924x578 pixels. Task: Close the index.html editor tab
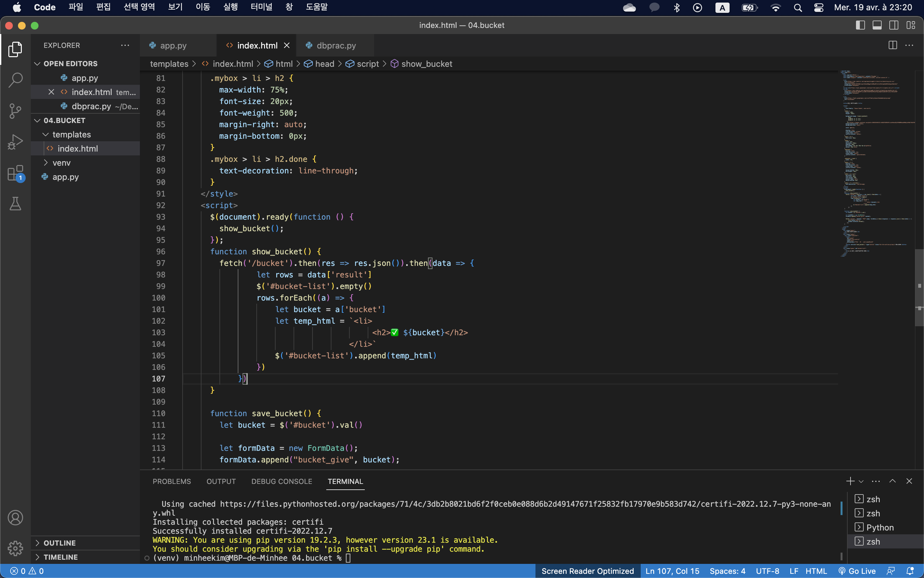pyautogui.click(x=287, y=46)
